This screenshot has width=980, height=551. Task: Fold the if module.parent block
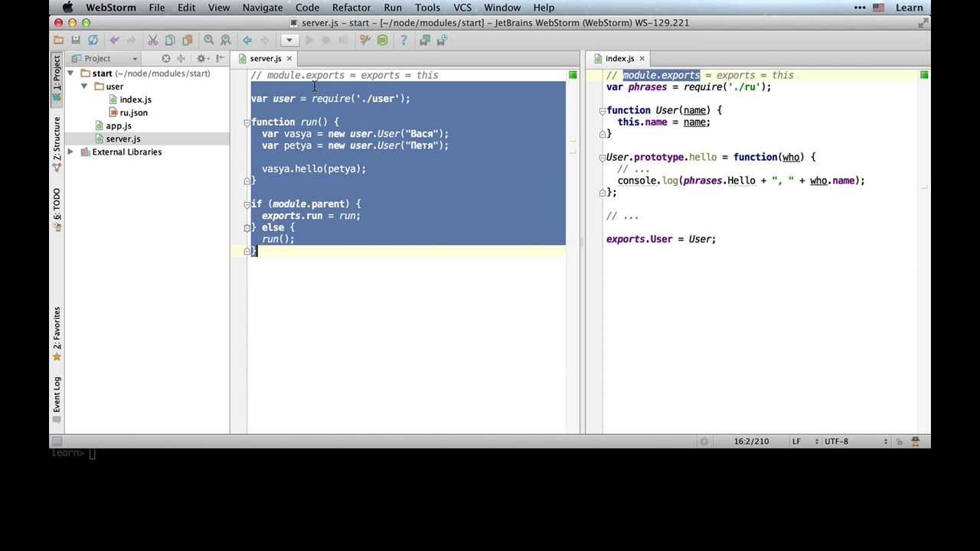pos(247,204)
